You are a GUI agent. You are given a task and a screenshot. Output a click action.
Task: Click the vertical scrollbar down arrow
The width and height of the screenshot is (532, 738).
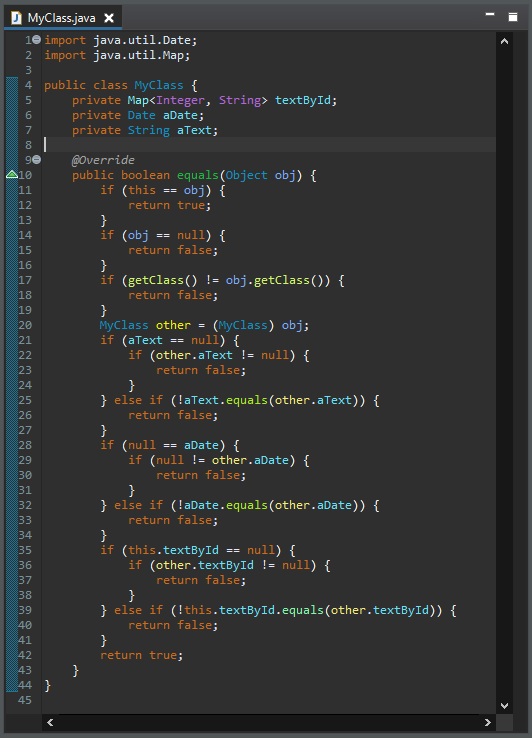(504, 705)
